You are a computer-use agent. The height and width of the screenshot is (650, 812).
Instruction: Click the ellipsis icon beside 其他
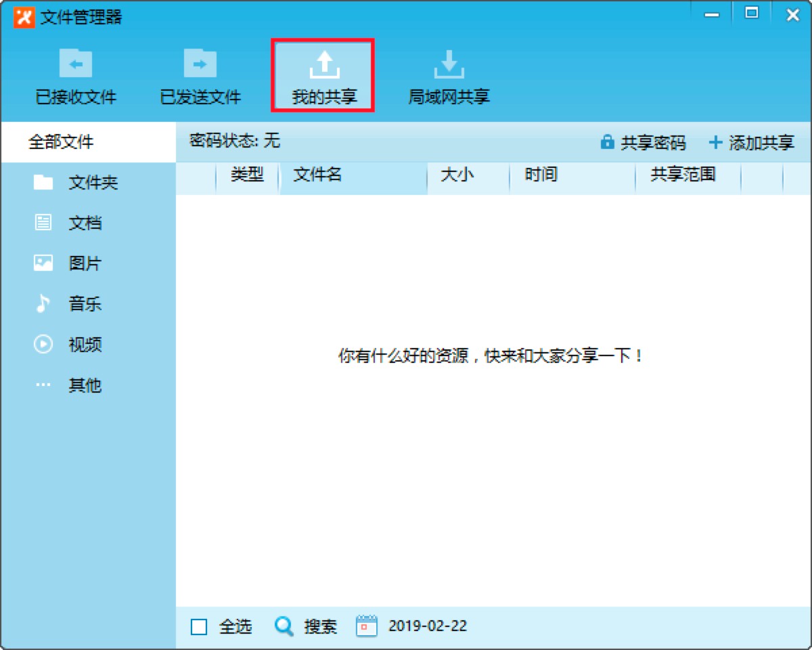point(43,385)
